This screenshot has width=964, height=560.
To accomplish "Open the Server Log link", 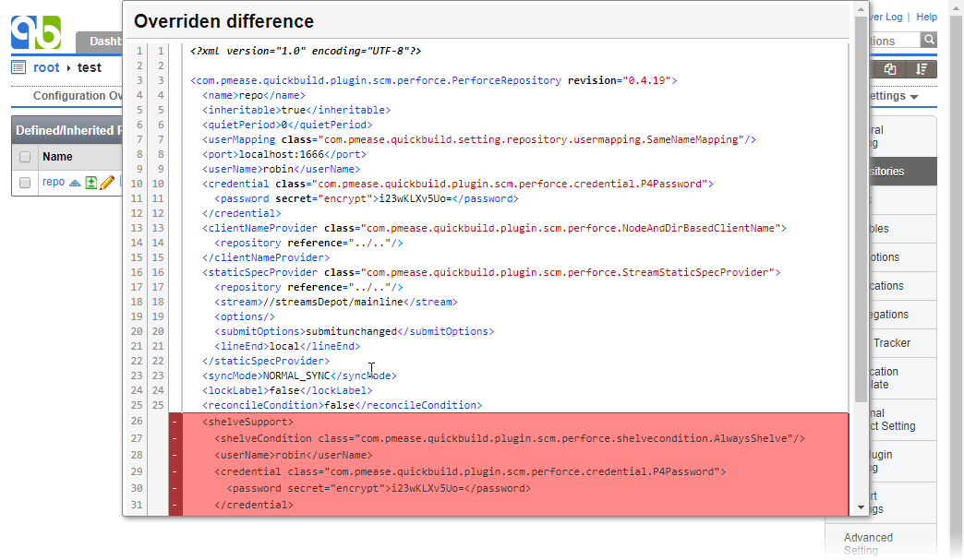I will click(886, 17).
